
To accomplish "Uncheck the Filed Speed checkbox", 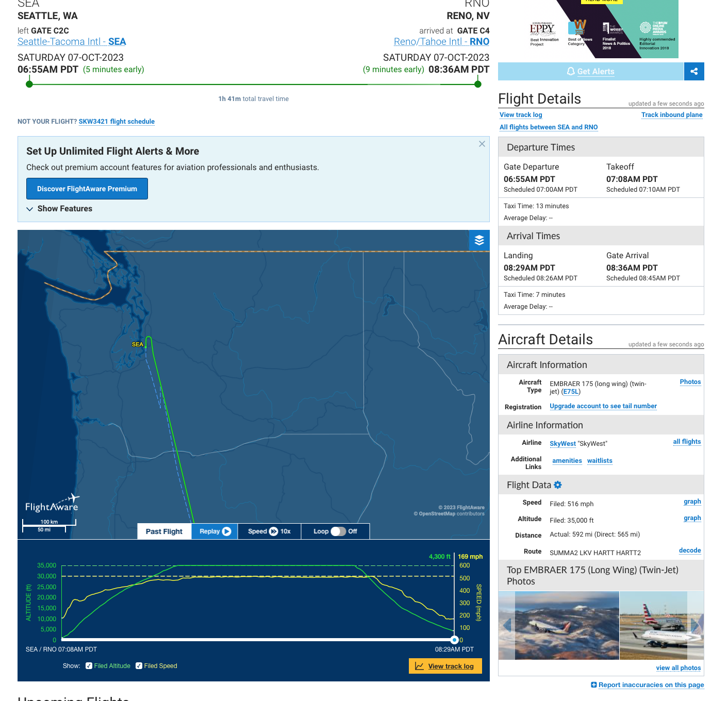I will click(x=139, y=666).
